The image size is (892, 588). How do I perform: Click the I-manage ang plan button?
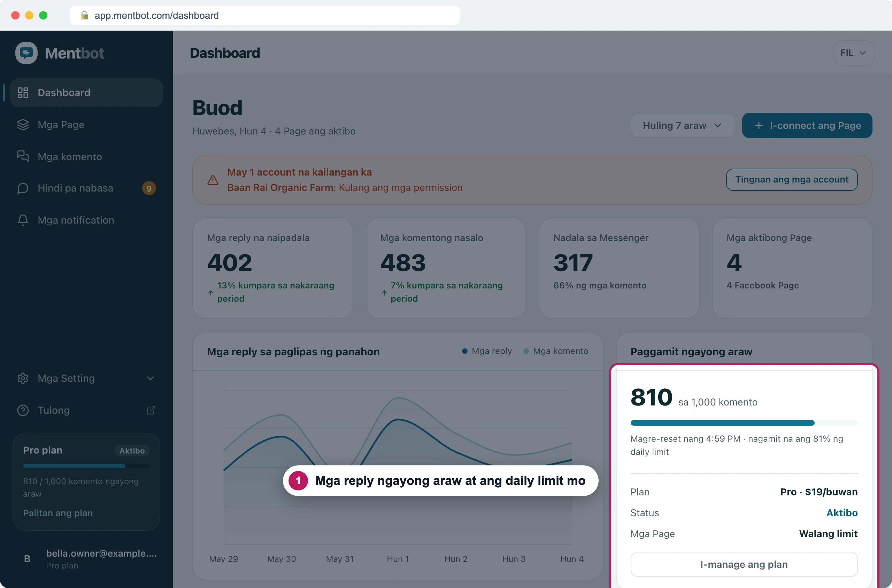(744, 564)
